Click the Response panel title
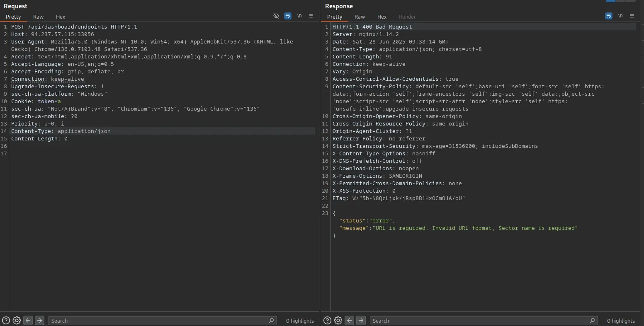The image size is (644, 326). click(339, 6)
